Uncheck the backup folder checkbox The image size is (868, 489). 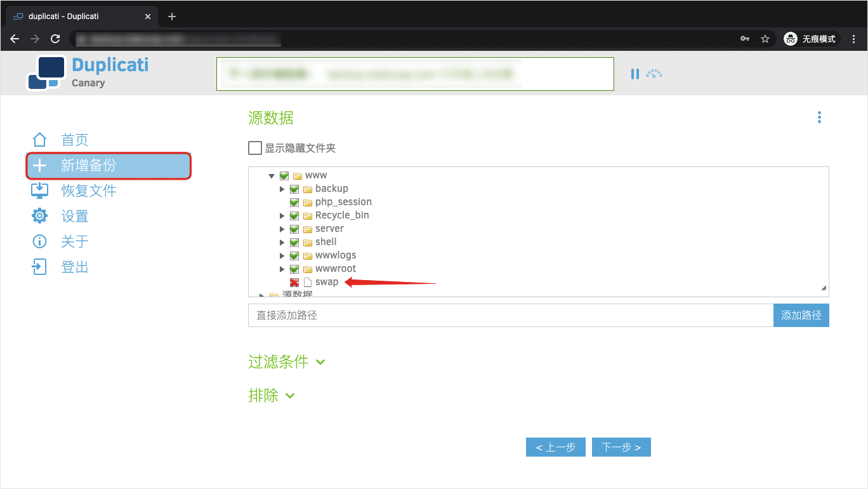294,189
